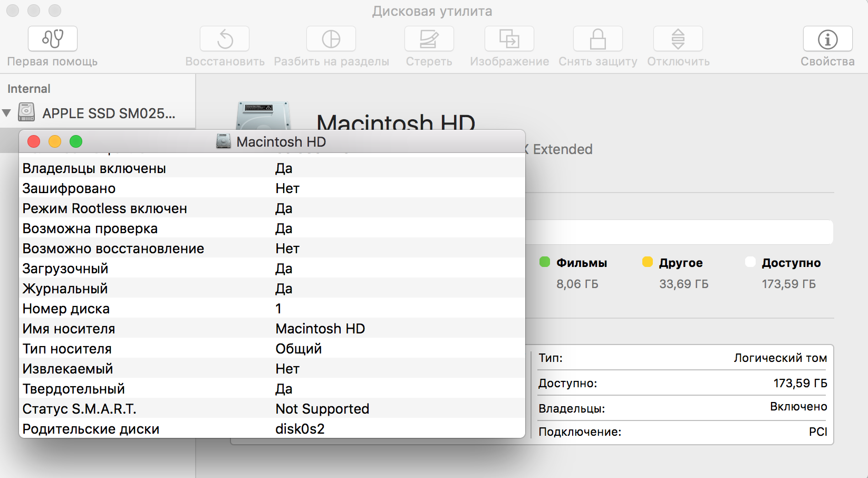The height and width of the screenshot is (478, 868).
Task: Click the disk icon next to APPLE SSD
Action: pyautogui.click(x=26, y=112)
